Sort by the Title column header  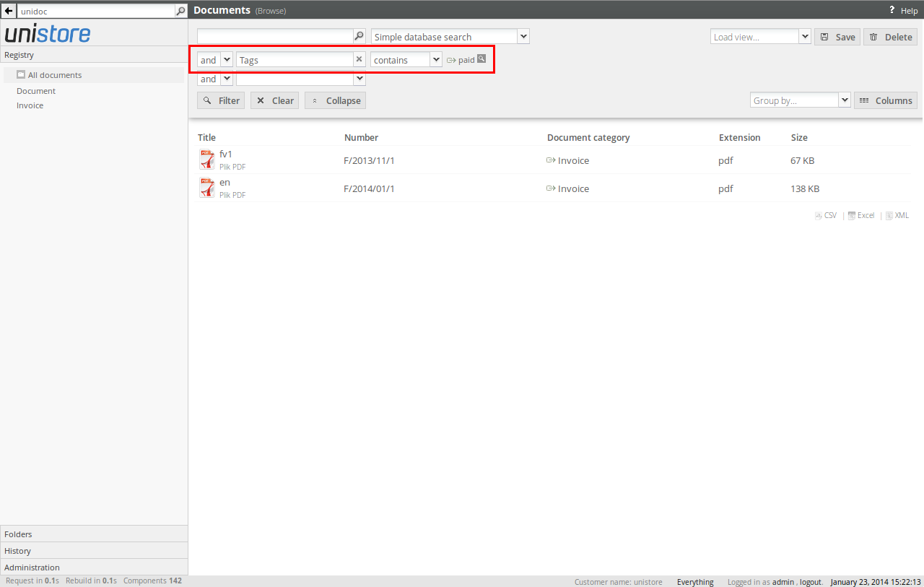[206, 137]
